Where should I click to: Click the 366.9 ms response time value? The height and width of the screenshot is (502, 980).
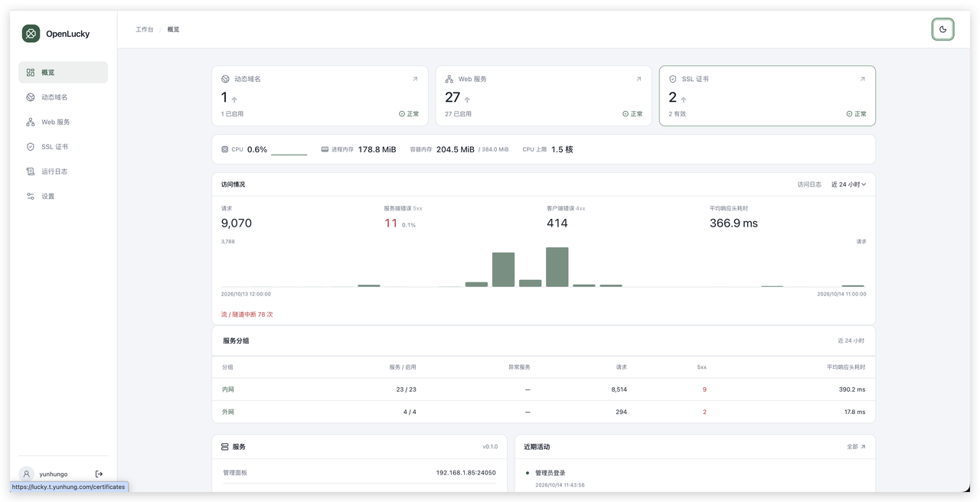(x=733, y=223)
